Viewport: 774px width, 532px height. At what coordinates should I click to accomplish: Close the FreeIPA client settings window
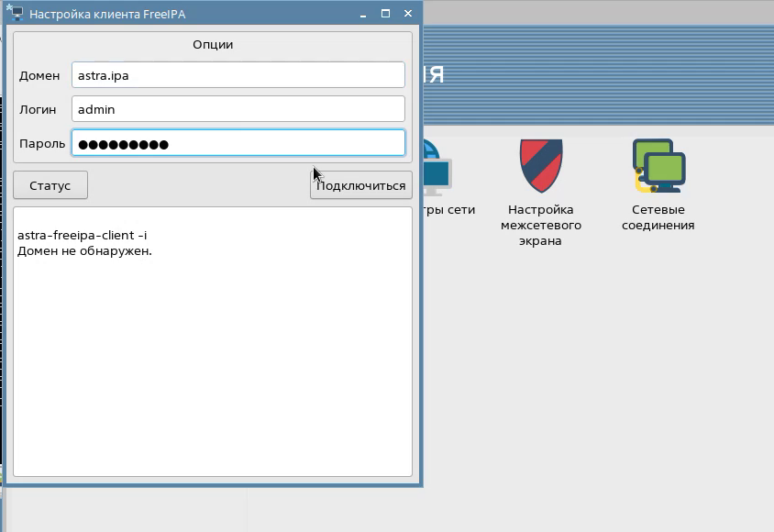point(408,14)
